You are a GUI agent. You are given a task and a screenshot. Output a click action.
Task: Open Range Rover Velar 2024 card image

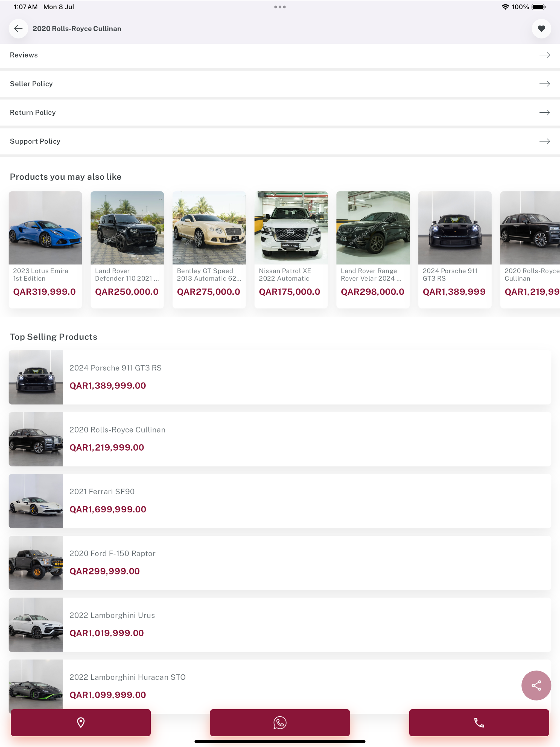click(x=373, y=228)
